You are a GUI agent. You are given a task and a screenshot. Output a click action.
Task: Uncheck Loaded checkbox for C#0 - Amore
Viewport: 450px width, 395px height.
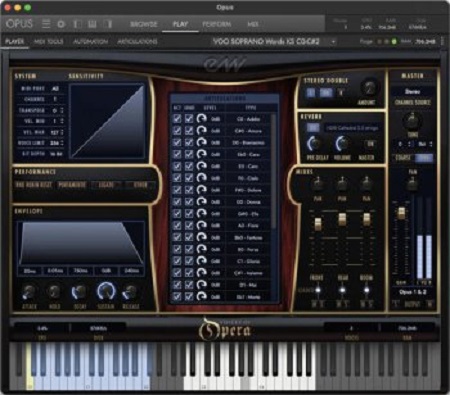point(189,131)
